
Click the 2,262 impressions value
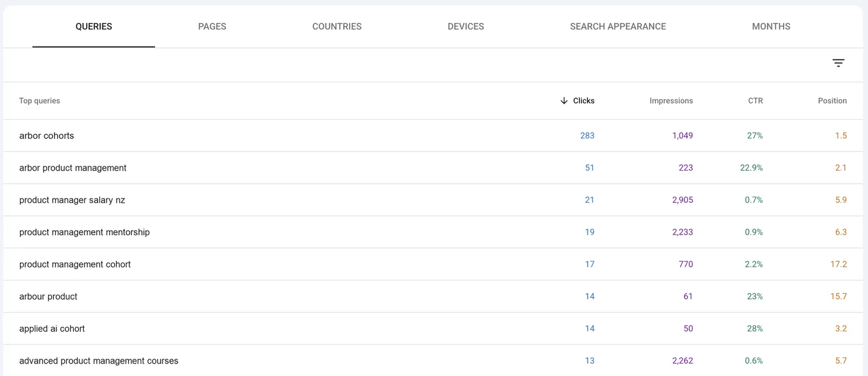click(x=682, y=361)
